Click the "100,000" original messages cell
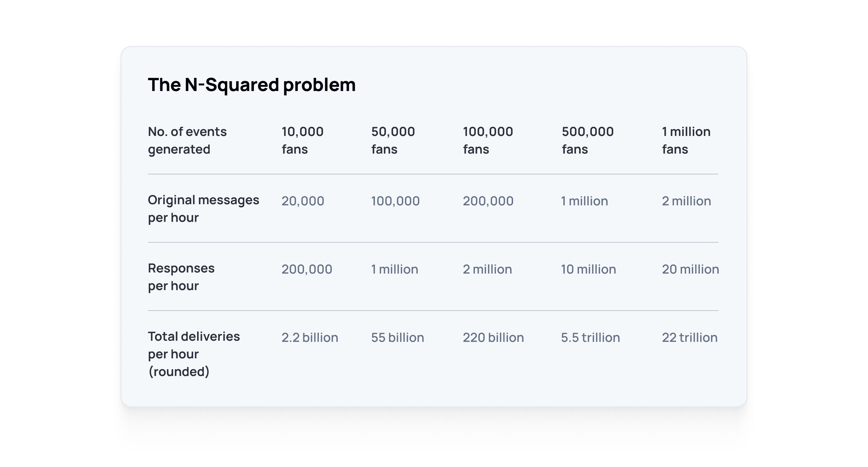868x467 pixels. (x=395, y=201)
